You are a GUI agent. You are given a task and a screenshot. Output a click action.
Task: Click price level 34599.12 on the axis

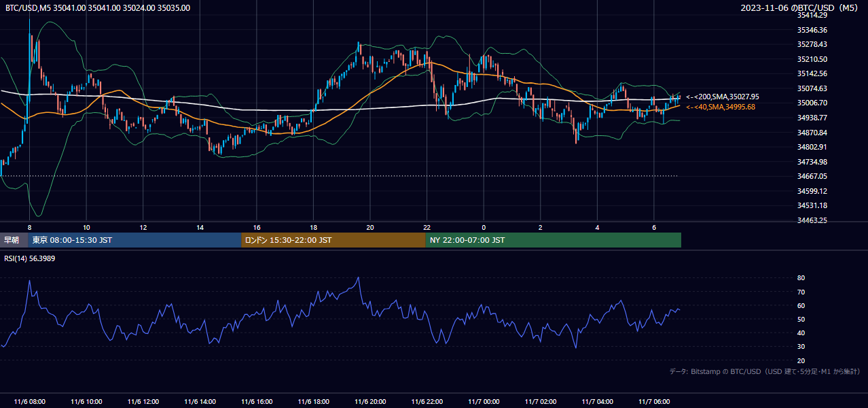click(x=812, y=191)
